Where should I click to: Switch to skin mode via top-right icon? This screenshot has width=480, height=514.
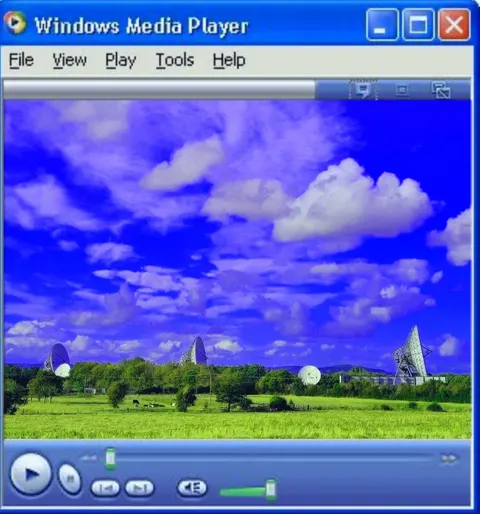point(441,90)
